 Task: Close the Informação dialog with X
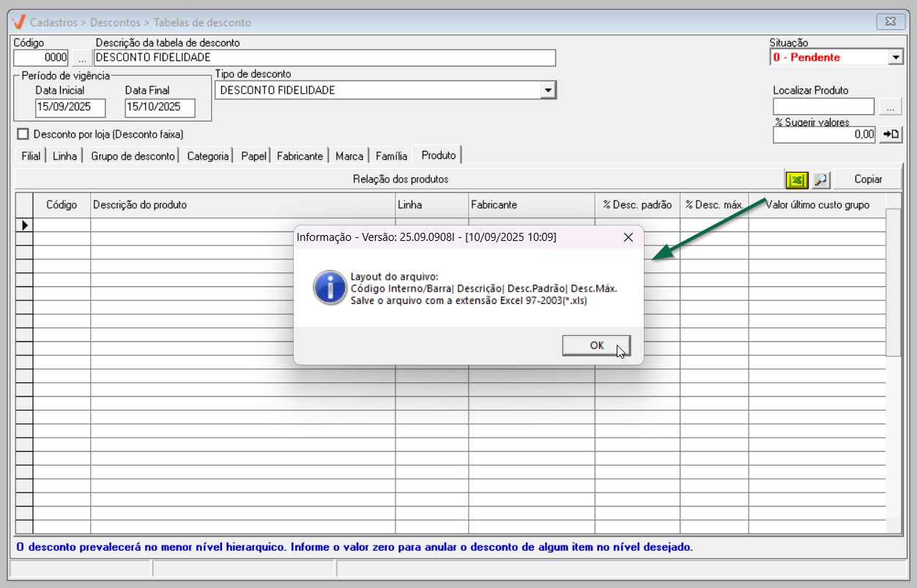[x=628, y=237]
